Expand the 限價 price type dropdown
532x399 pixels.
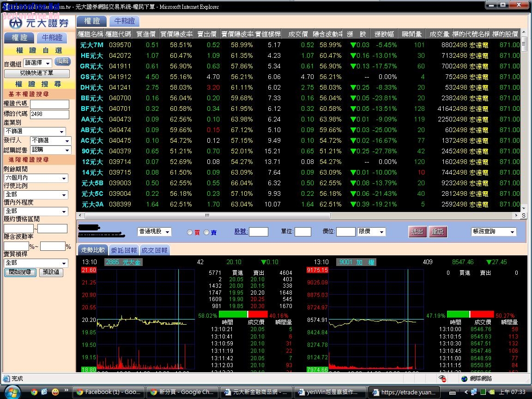[x=371, y=232]
